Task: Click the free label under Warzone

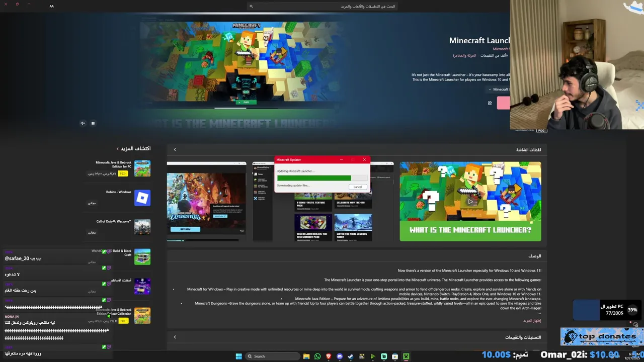Action: click(92, 233)
